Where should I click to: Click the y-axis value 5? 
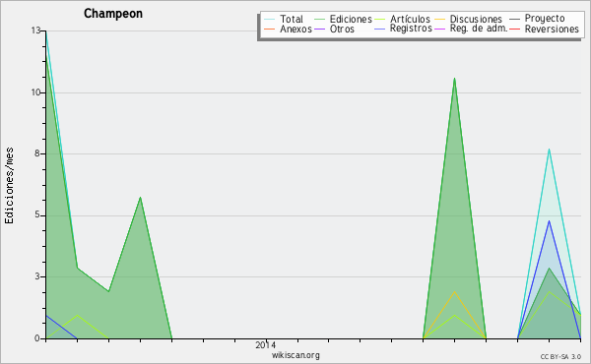37,214
